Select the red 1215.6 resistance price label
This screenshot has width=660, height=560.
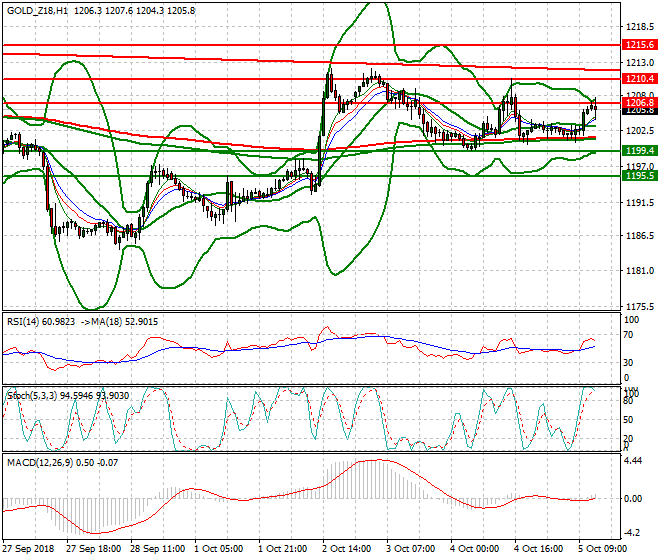click(637, 45)
